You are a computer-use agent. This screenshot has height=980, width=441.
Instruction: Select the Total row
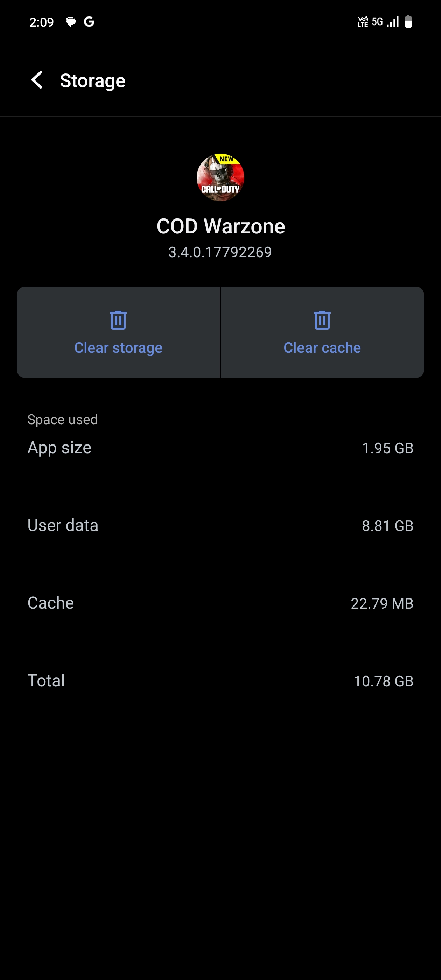point(220,681)
